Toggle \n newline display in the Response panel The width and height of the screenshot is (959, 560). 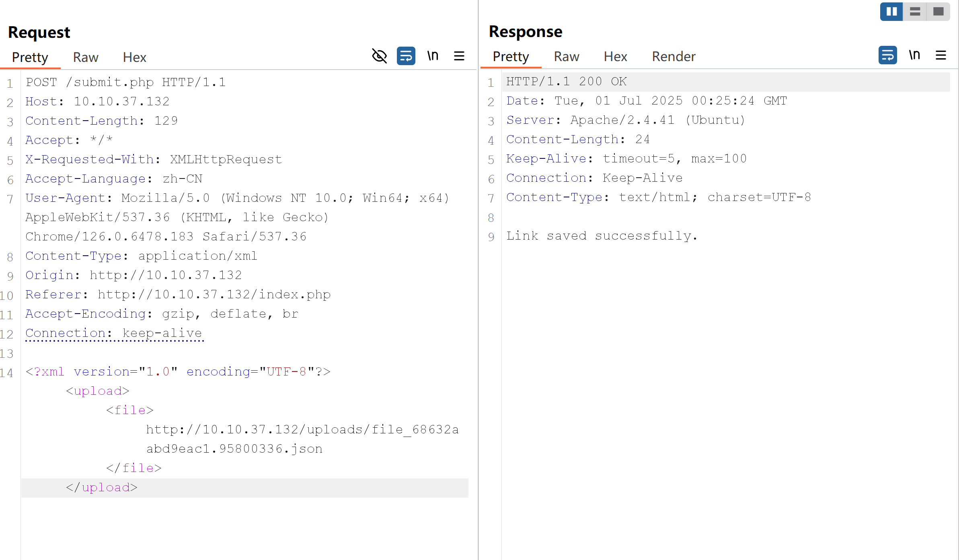pyautogui.click(x=914, y=55)
